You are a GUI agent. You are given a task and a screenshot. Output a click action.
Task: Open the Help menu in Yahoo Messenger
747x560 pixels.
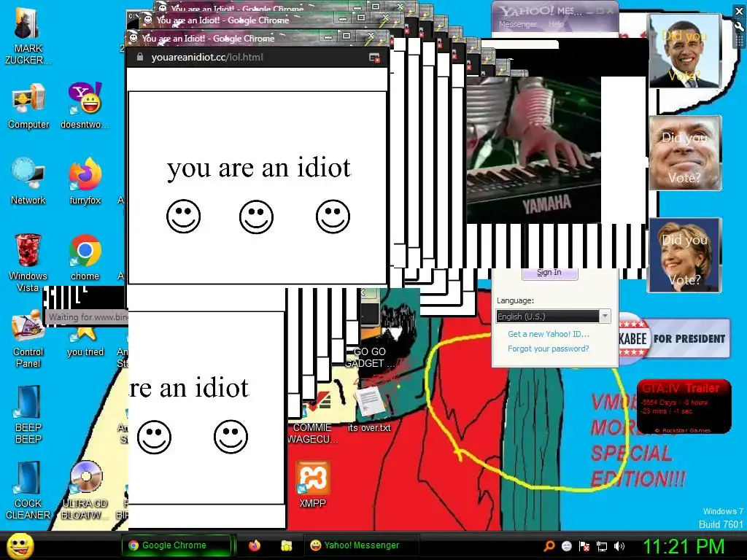tap(556, 24)
